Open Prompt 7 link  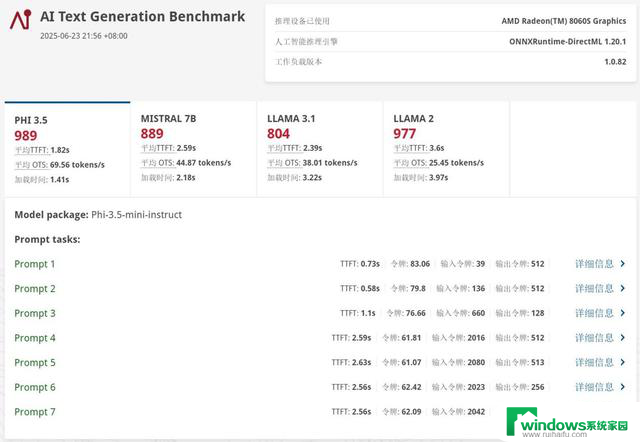point(35,412)
